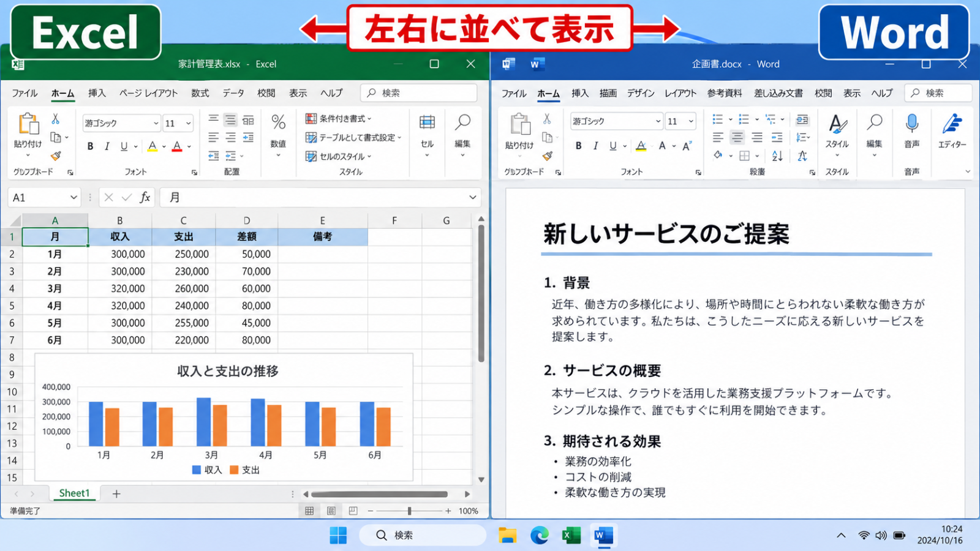This screenshot has height=551, width=980.
Task: Click the Excel formula bar fx icon
Action: [145, 197]
